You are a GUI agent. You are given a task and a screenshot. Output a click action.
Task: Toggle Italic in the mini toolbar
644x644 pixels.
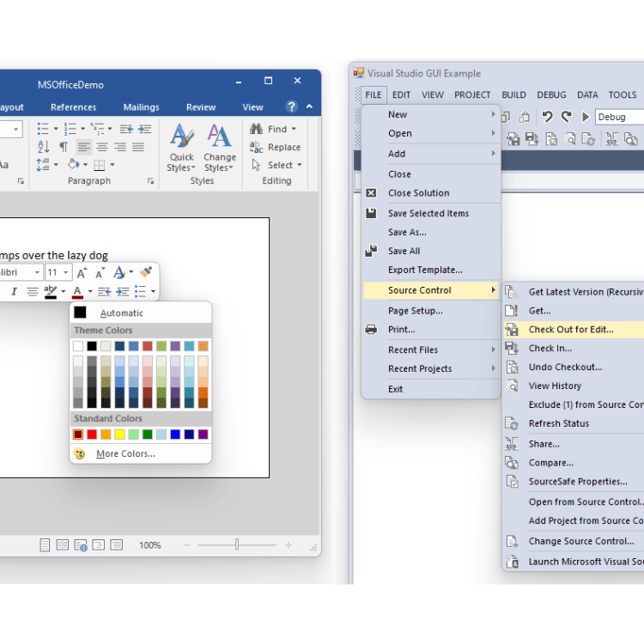(14, 292)
